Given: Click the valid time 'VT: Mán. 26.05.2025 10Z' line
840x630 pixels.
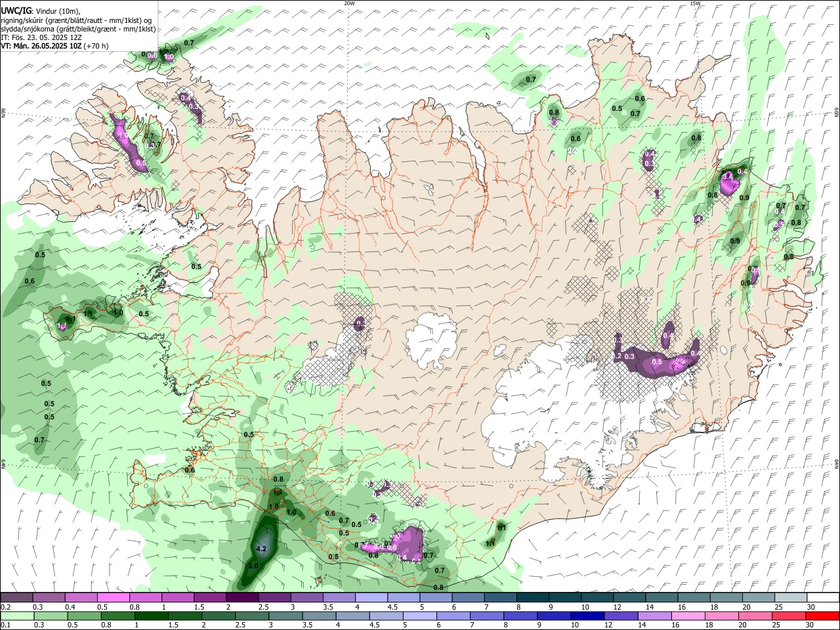Looking at the screenshot, I should click(54, 46).
